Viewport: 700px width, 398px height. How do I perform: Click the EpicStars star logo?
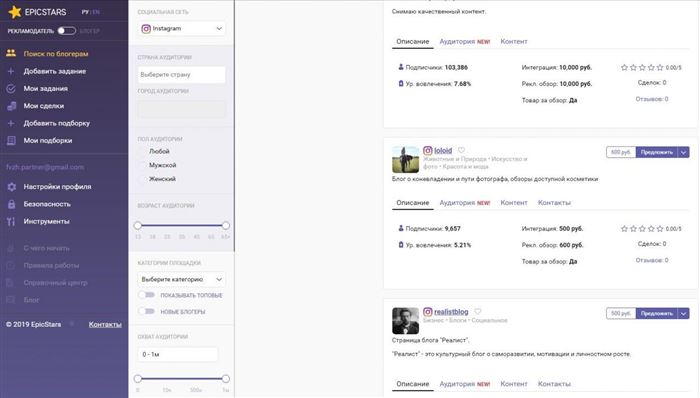click(15, 12)
